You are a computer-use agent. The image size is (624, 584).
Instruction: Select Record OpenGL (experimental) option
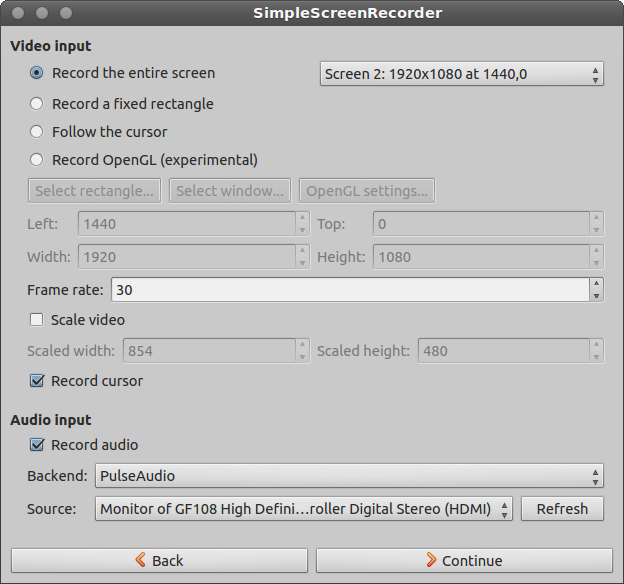[37, 160]
